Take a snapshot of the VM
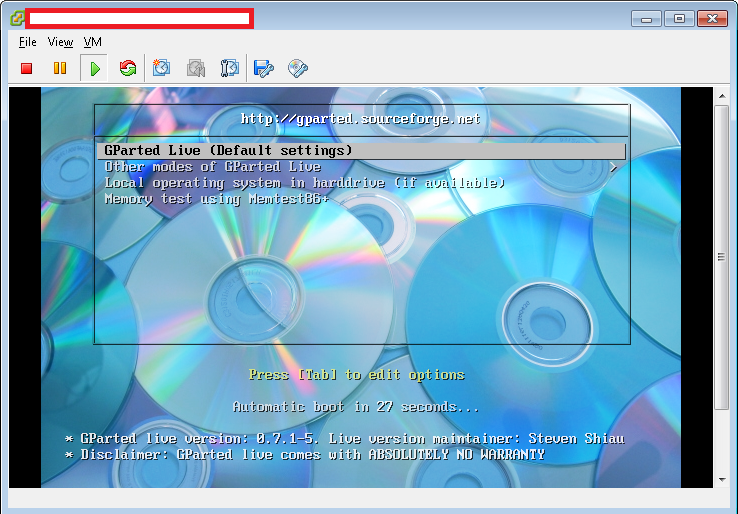 point(161,68)
